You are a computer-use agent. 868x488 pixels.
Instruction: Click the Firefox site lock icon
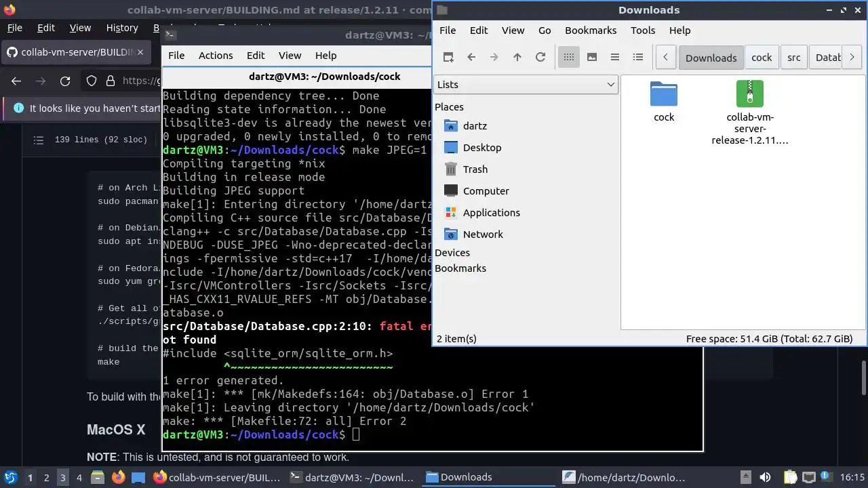(111, 81)
